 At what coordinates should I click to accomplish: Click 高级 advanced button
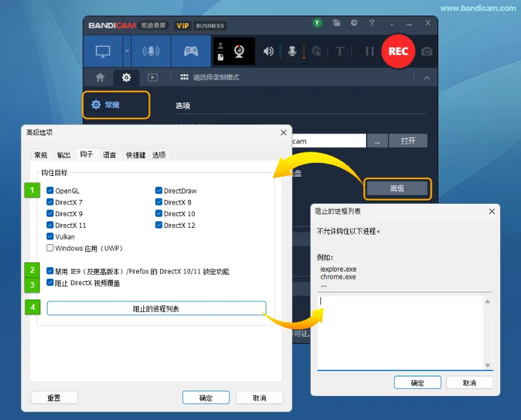[x=397, y=189]
